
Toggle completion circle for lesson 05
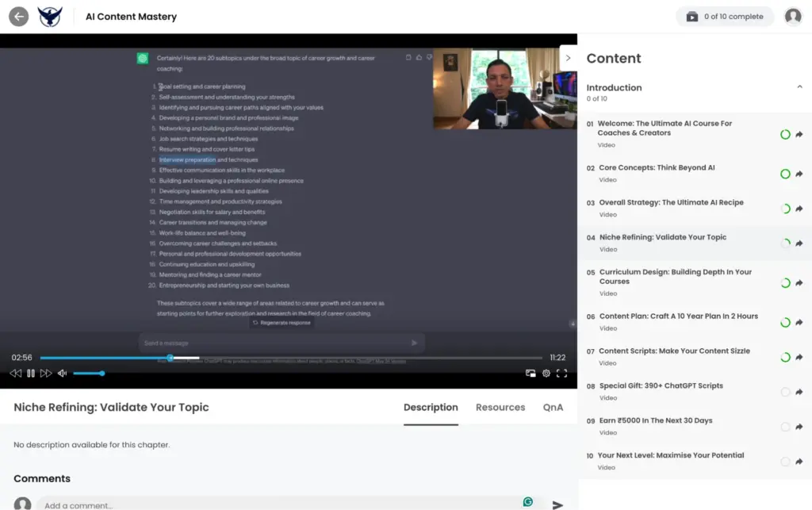[x=785, y=282]
